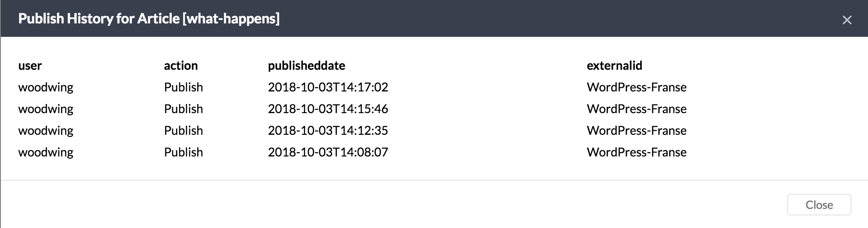The width and height of the screenshot is (868, 228).
Task: Click woodwing user in last row
Action: [x=46, y=152]
